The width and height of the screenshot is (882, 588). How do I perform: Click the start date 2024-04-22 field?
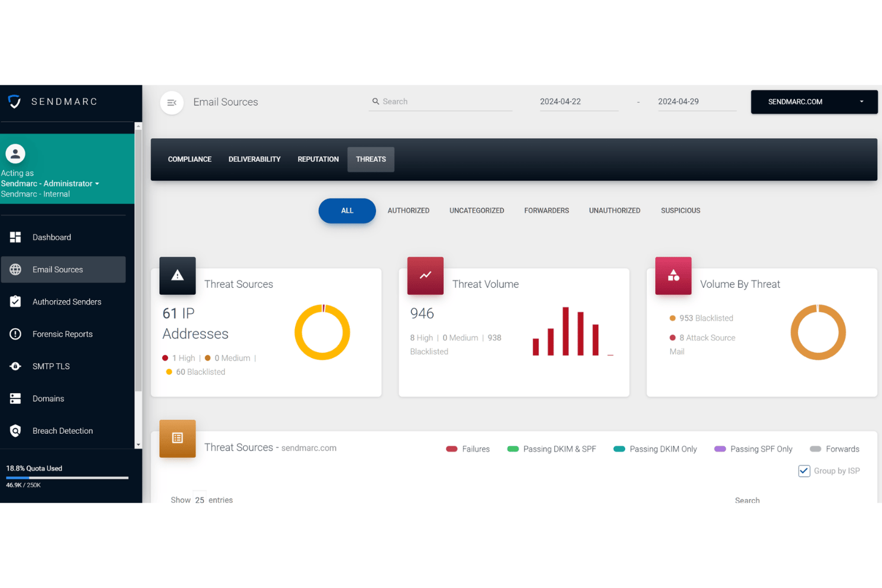[579, 102]
